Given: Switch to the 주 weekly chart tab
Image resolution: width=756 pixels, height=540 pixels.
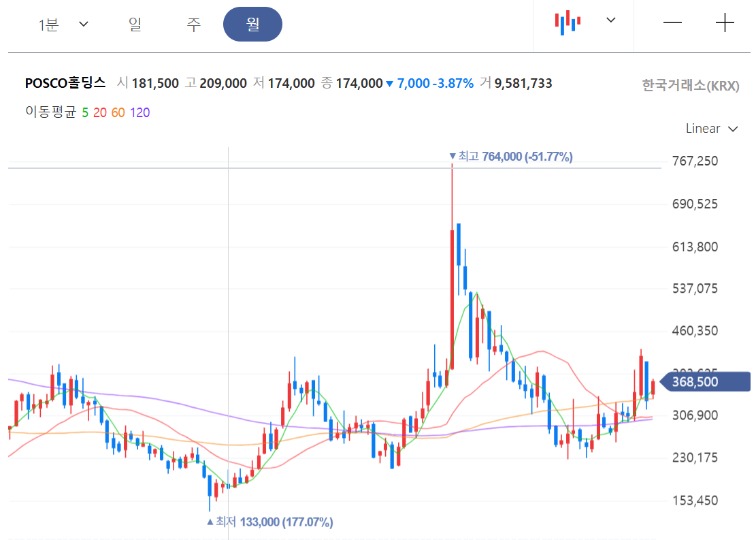Looking at the screenshot, I should (193, 24).
